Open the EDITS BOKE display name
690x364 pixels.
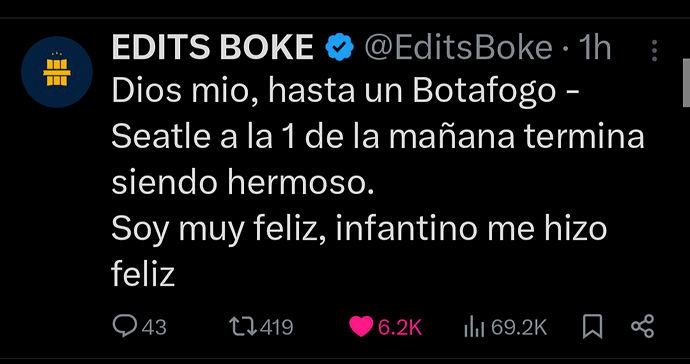pos(213,47)
